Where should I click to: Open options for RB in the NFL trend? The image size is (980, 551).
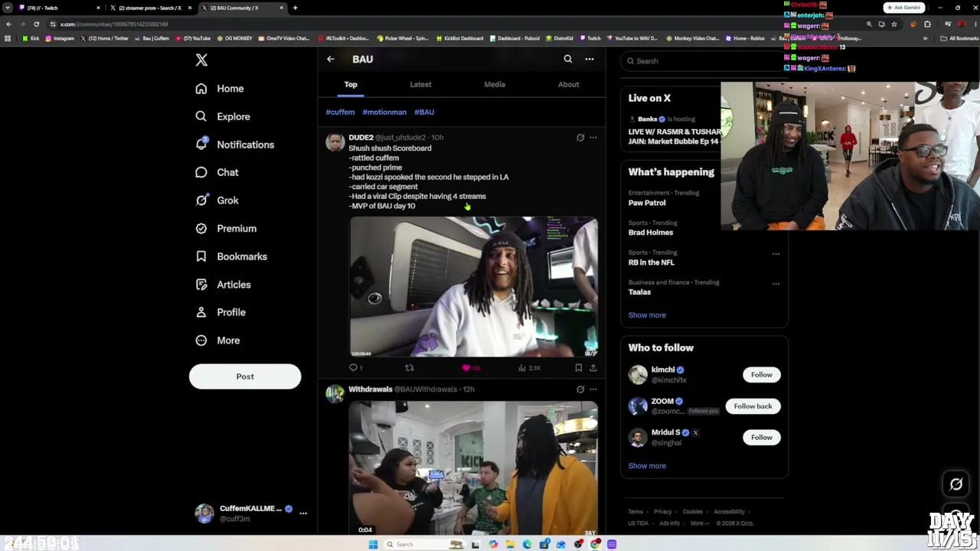click(x=776, y=254)
